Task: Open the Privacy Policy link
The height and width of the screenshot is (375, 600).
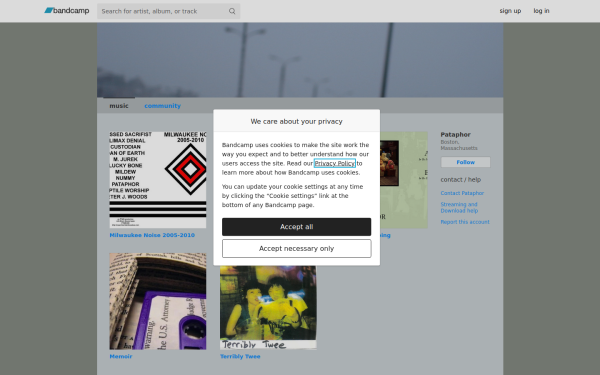Action: point(334,163)
